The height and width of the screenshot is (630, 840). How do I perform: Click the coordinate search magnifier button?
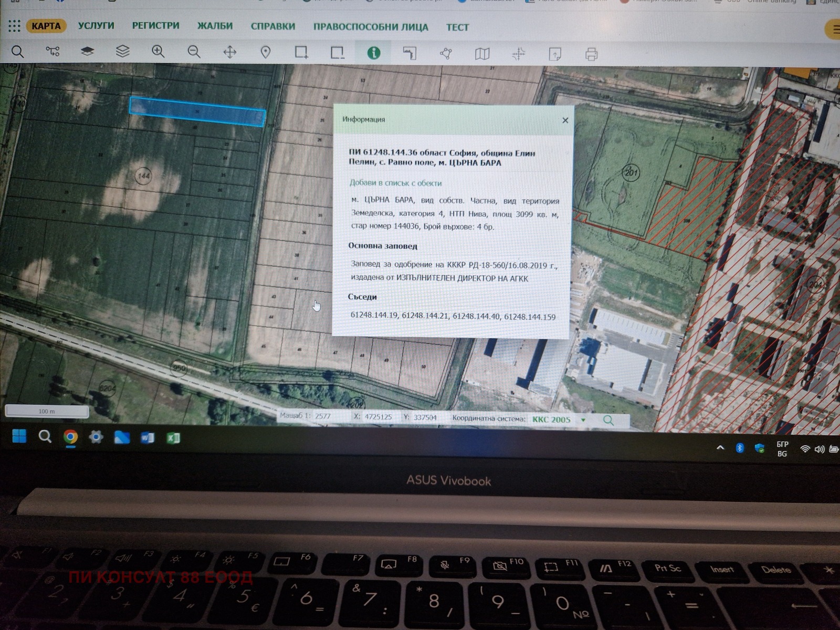pos(608,420)
